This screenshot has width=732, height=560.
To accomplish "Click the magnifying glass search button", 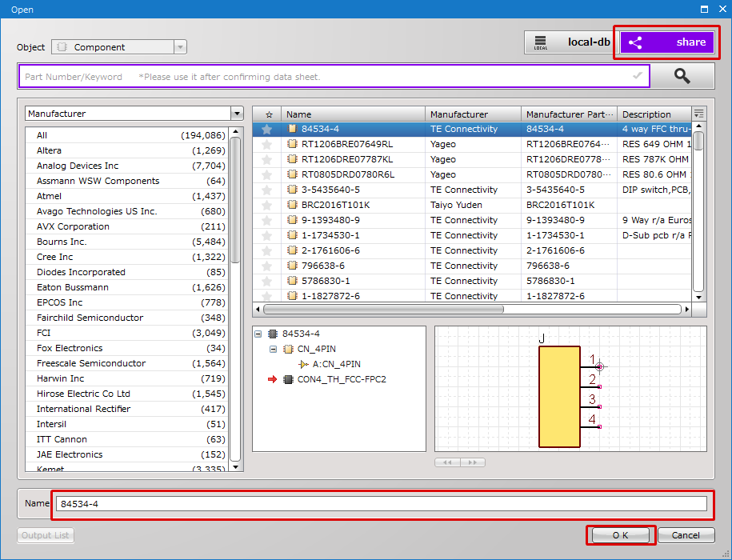I will coord(682,76).
